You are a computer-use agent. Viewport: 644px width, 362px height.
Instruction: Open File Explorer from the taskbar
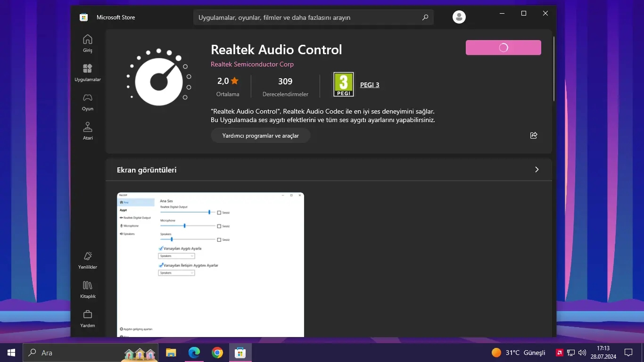click(171, 353)
